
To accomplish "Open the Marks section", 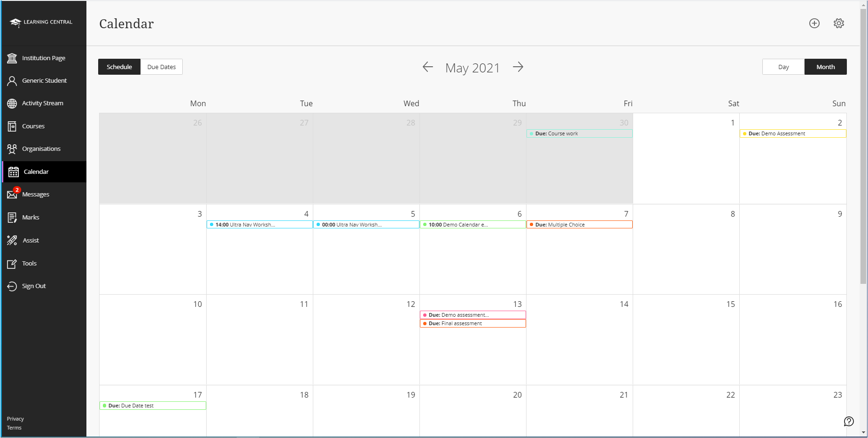I will pyautogui.click(x=30, y=217).
